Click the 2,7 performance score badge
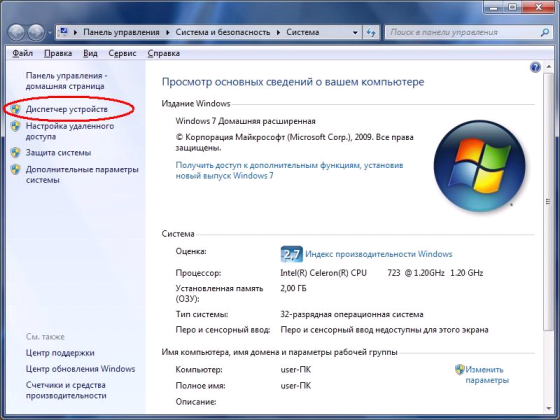The width and height of the screenshot is (560, 420). click(x=291, y=254)
